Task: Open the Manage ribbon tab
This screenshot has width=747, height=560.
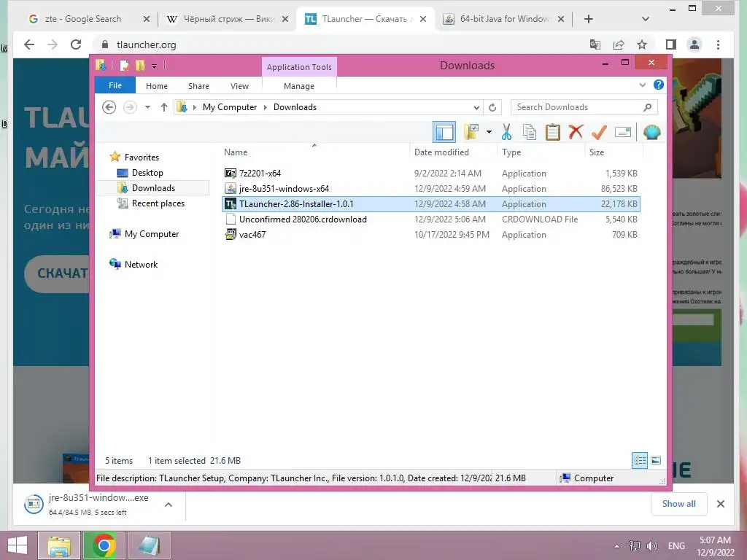Action: click(x=299, y=86)
